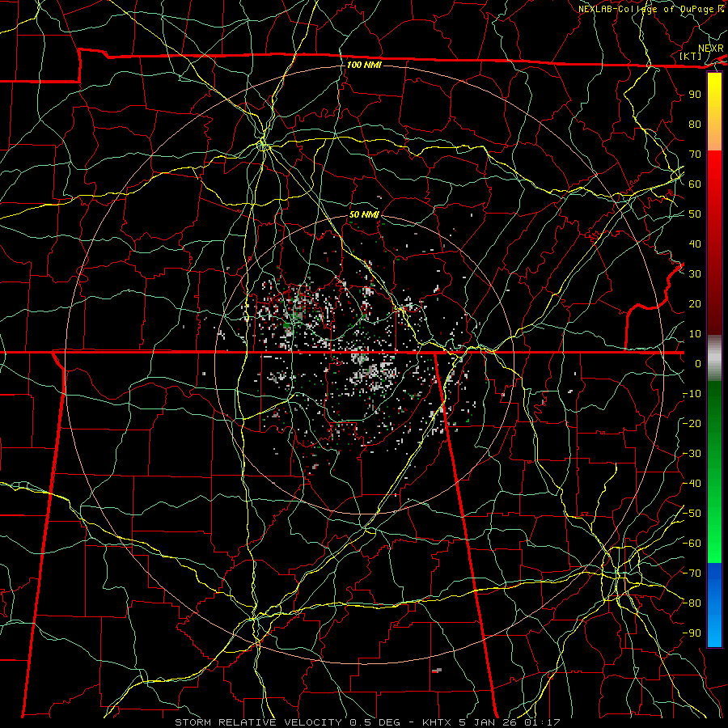Pick the blue segment at the color bar bottom

point(714,605)
